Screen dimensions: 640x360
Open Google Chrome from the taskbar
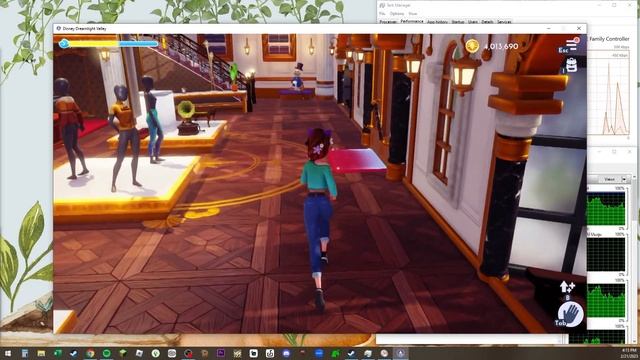[x=90, y=353]
